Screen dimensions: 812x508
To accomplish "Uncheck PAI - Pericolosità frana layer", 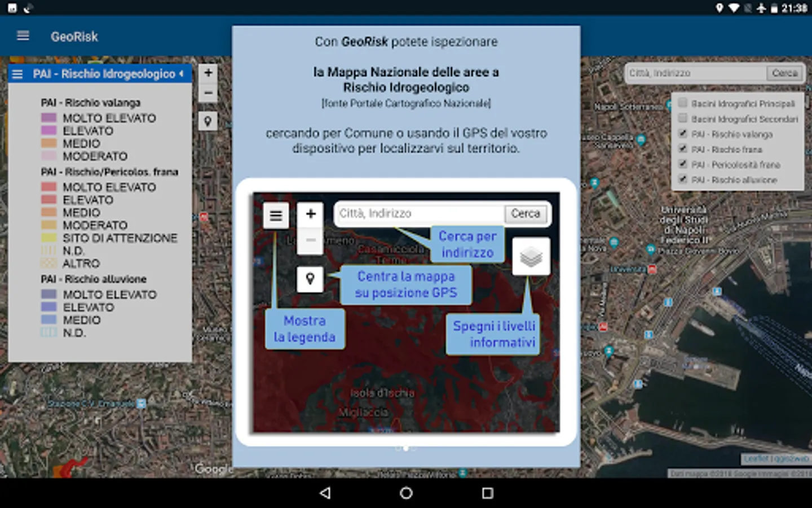I will [x=683, y=164].
